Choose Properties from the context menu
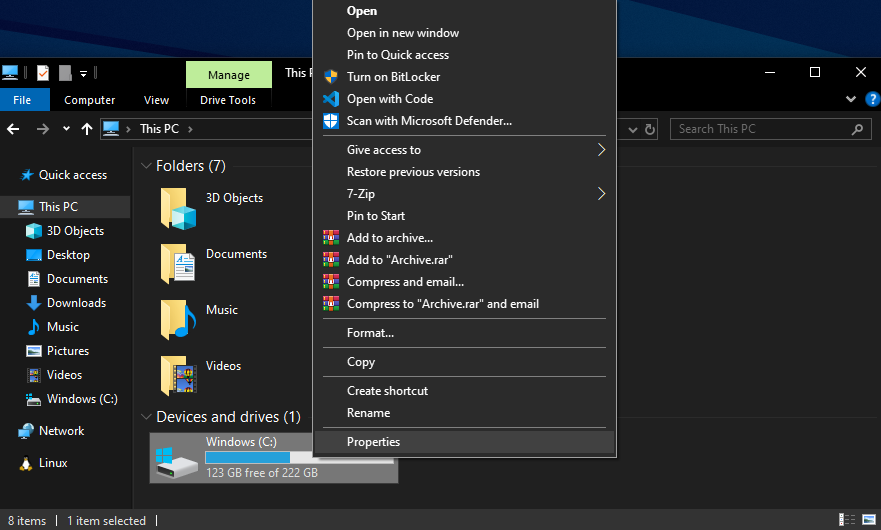This screenshot has height=530, width=881. [x=464, y=442]
